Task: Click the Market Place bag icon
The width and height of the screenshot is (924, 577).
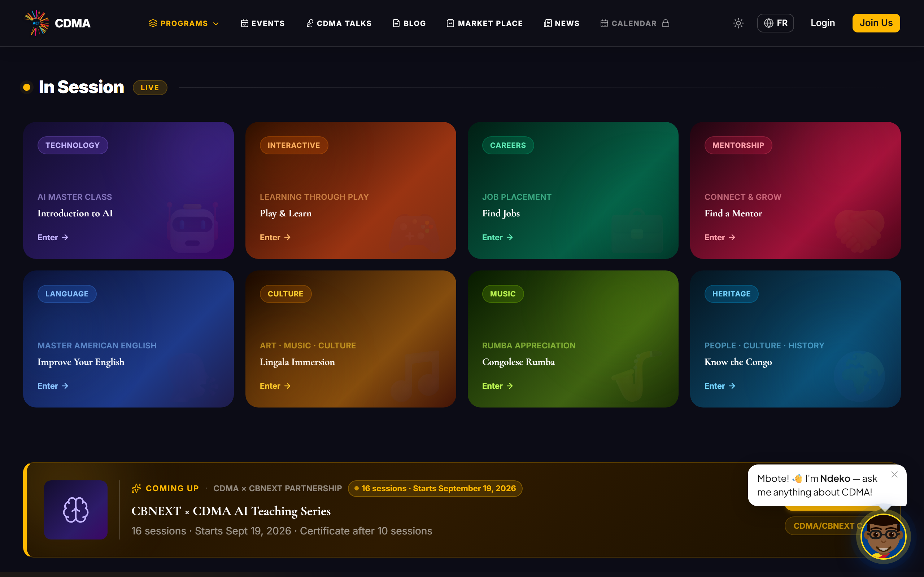Action: (450, 23)
